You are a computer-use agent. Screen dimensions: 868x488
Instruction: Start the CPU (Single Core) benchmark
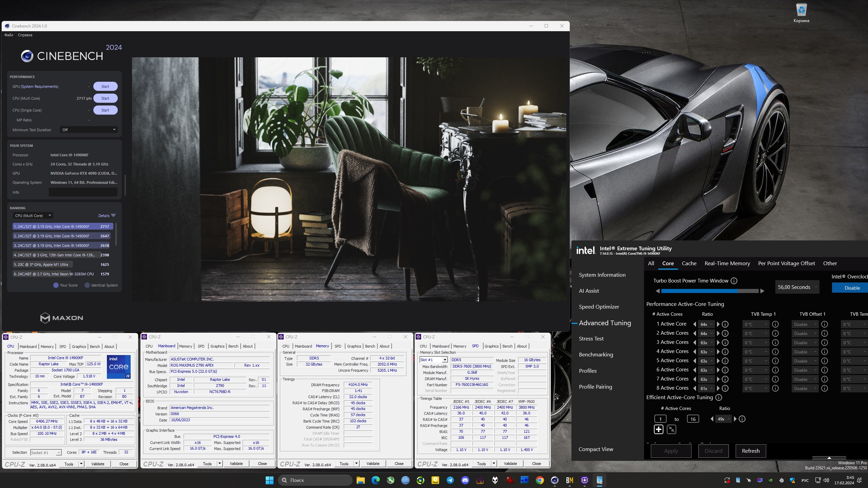[105, 110]
